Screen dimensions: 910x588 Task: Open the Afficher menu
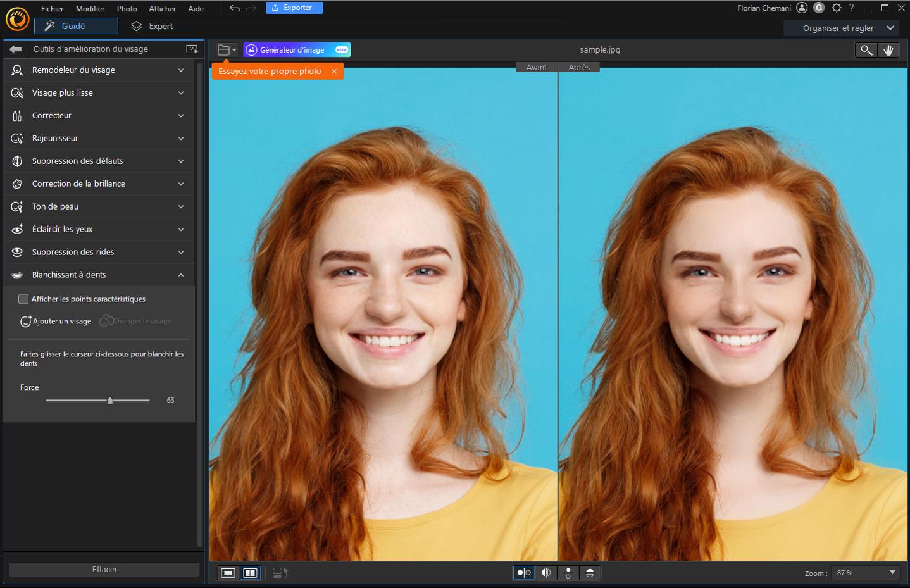pyautogui.click(x=162, y=9)
